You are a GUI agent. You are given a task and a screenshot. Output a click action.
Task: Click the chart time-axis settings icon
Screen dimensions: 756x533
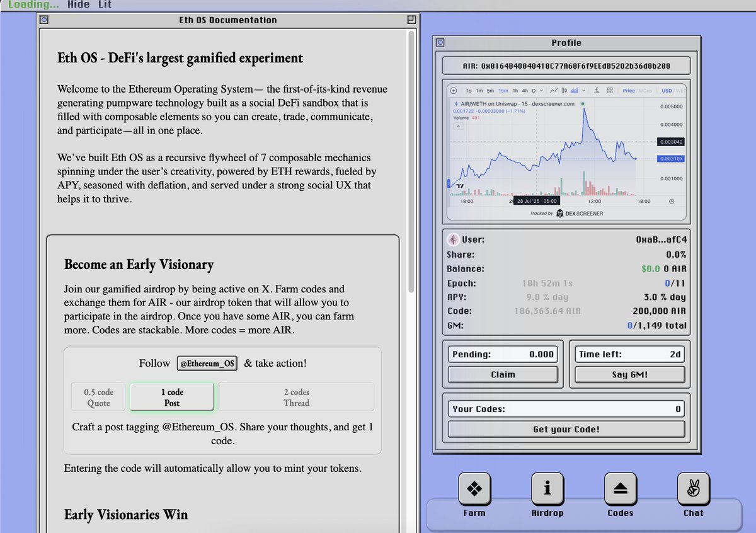[672, 202]
